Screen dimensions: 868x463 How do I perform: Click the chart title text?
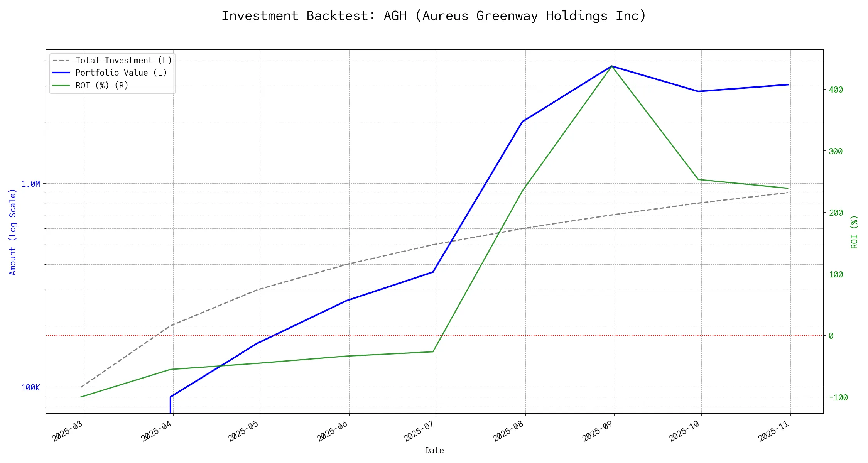click(434, 16)
